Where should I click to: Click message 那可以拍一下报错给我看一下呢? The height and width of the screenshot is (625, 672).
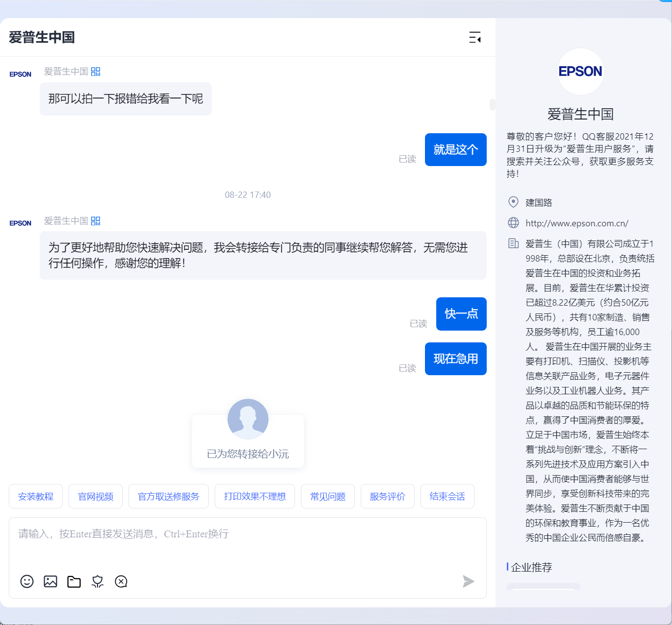tap(125, 99)
